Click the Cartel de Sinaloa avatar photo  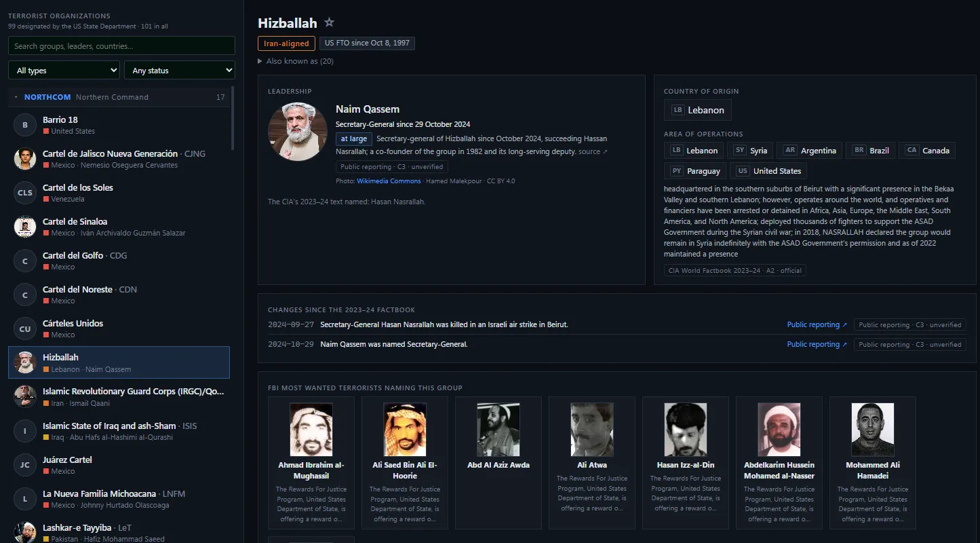tap(25, 227)
